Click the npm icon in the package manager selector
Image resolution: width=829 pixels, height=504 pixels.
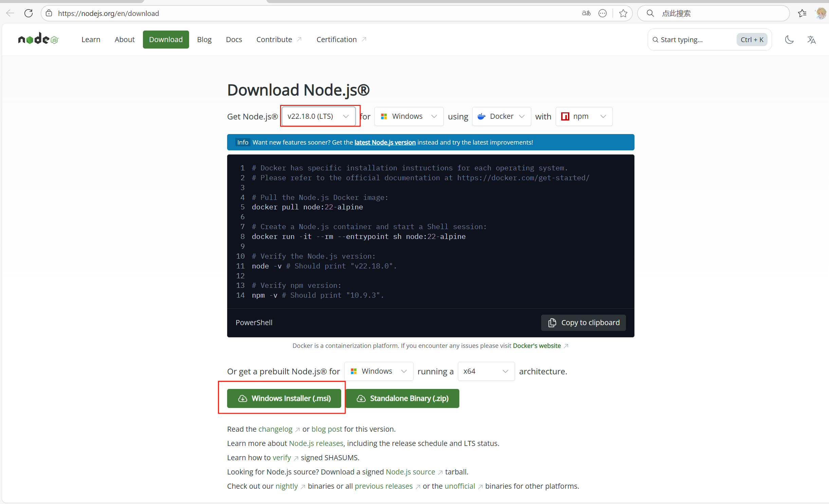[565, 116]
